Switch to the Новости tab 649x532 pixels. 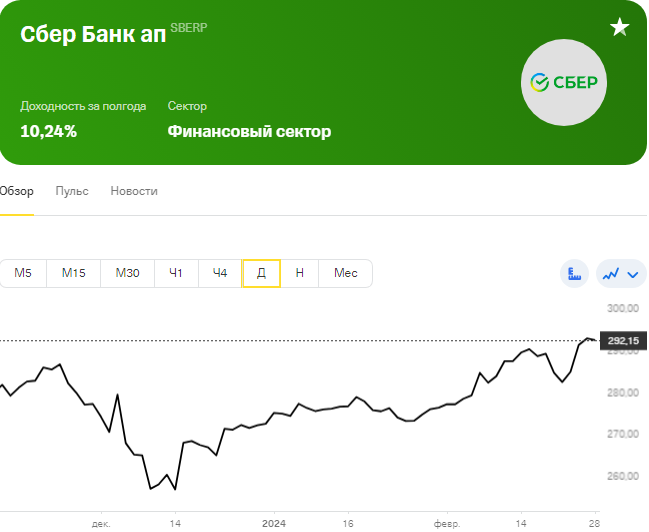click(134, 191)
